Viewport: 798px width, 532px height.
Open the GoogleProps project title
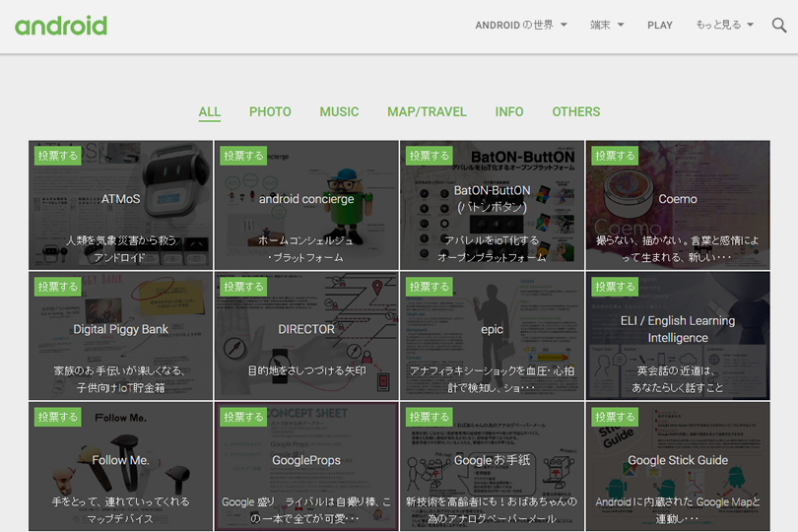click(306, 460)
